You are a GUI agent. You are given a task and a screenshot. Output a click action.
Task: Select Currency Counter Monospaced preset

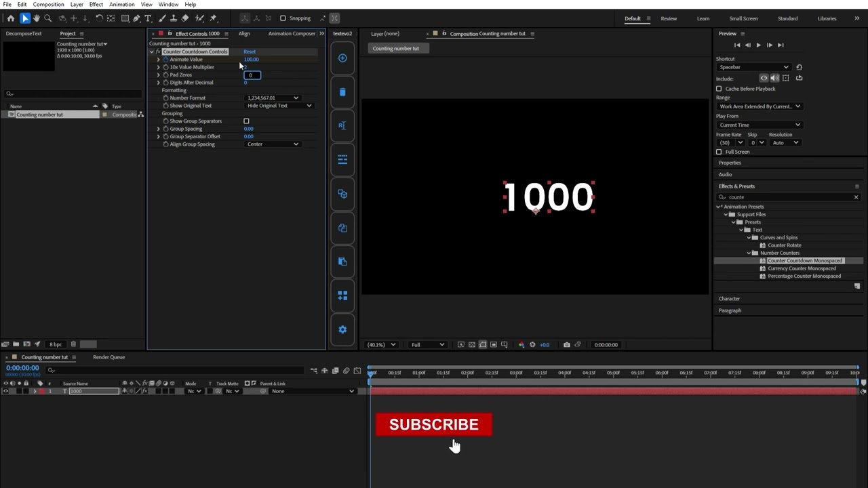click(802, 268)
